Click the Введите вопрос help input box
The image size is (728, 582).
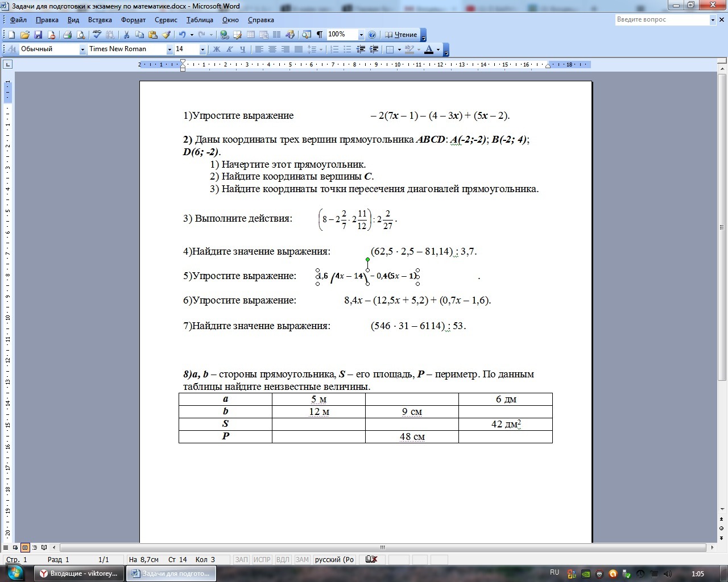click(662, 20)
